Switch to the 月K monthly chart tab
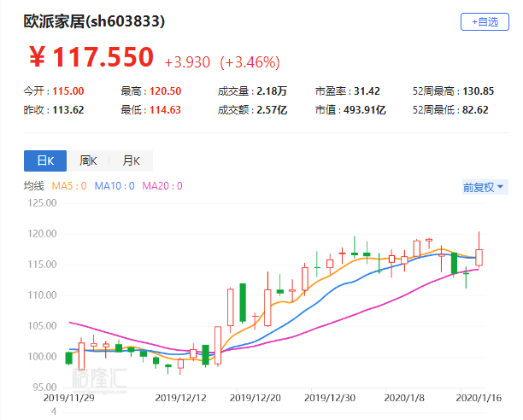523x420 pixels. [x=131, y=160]
